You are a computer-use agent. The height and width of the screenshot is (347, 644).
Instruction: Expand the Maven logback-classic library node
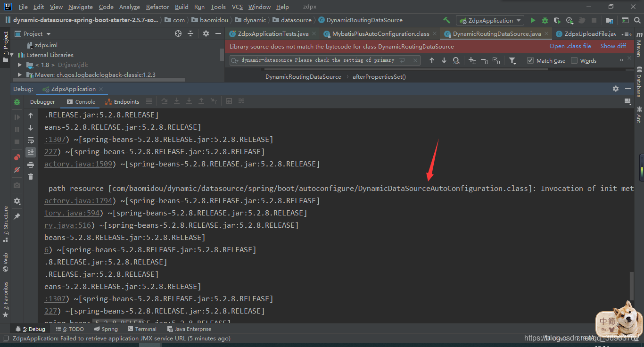pyautogui.click(x=20, y=74)
